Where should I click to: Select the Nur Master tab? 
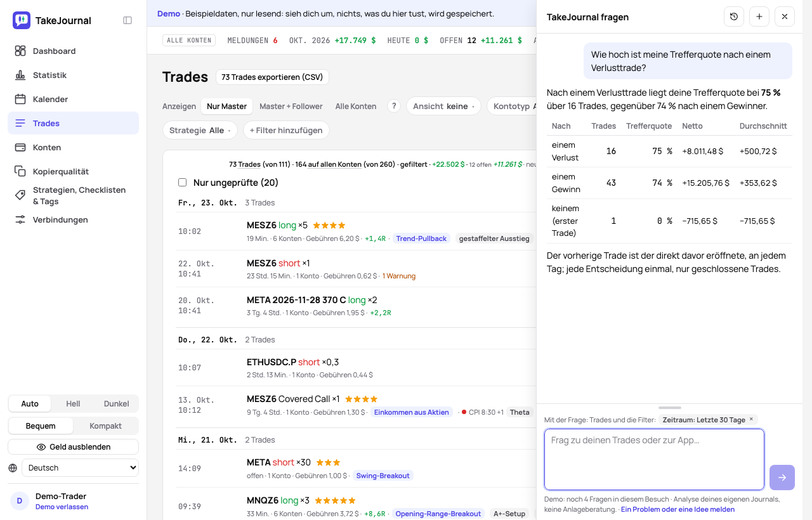[226, 106]
